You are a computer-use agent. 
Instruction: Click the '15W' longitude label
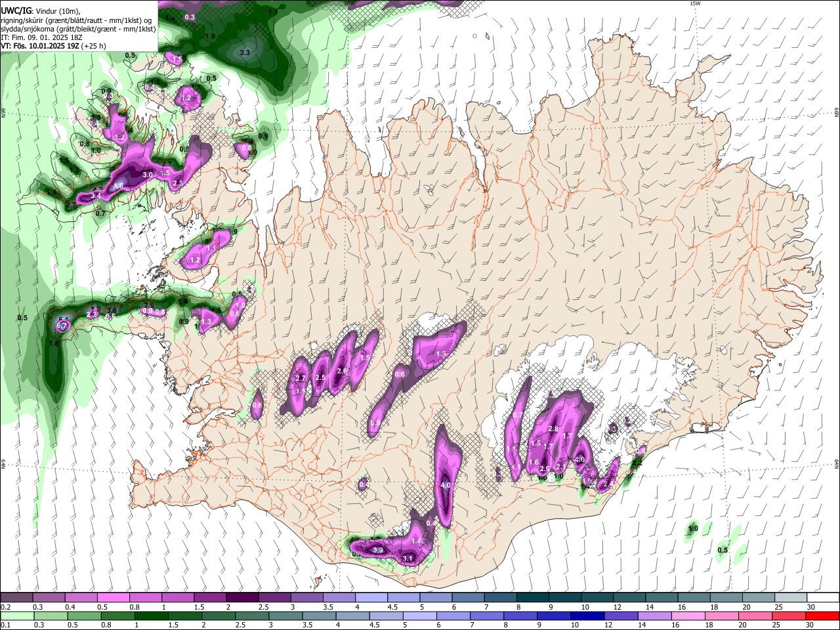[696, 3]
